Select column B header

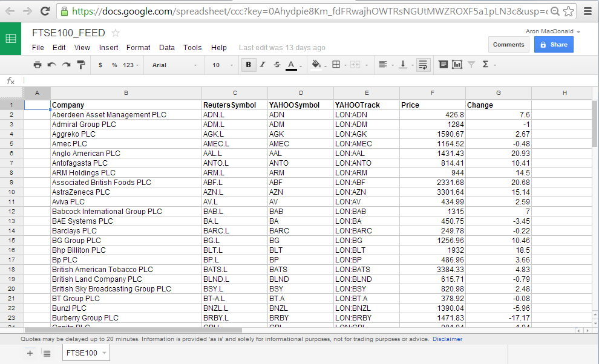(x=126, y=93)
